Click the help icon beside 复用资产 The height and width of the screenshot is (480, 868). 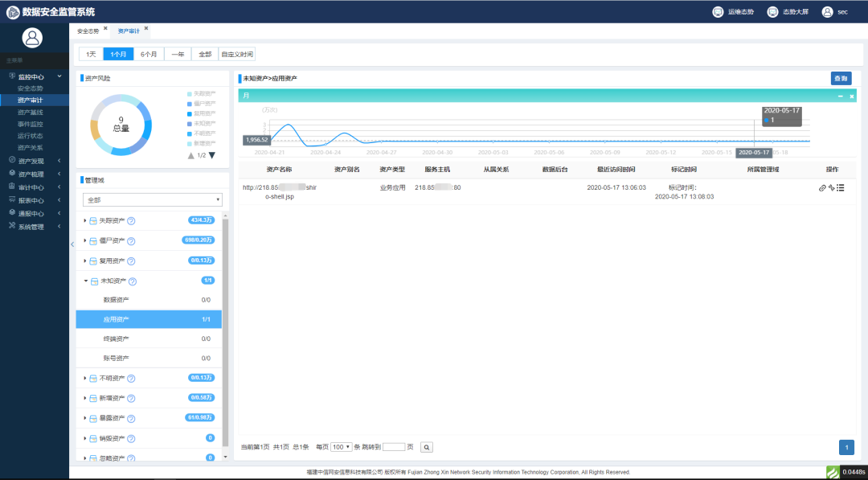coord(131,261)
